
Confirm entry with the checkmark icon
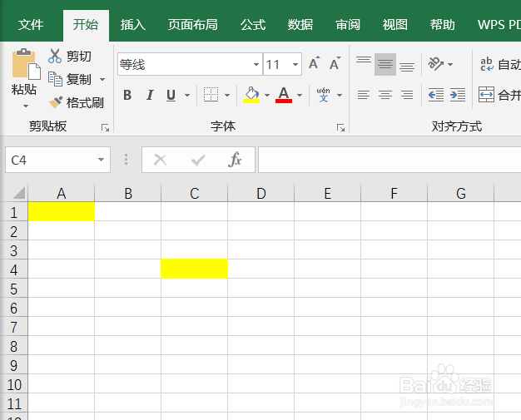click(x=198, y=160)
